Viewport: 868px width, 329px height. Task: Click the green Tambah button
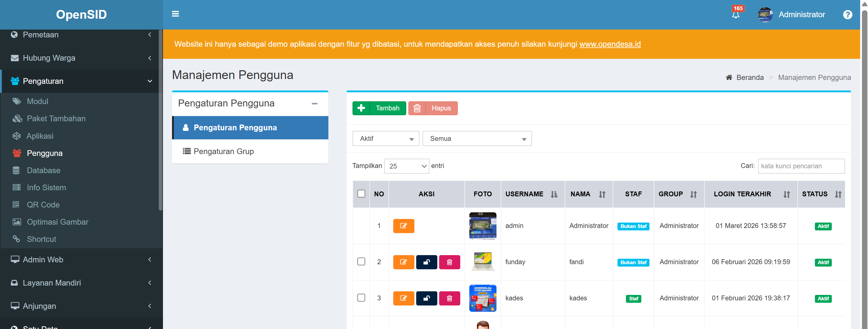click(x=379, y=108)
